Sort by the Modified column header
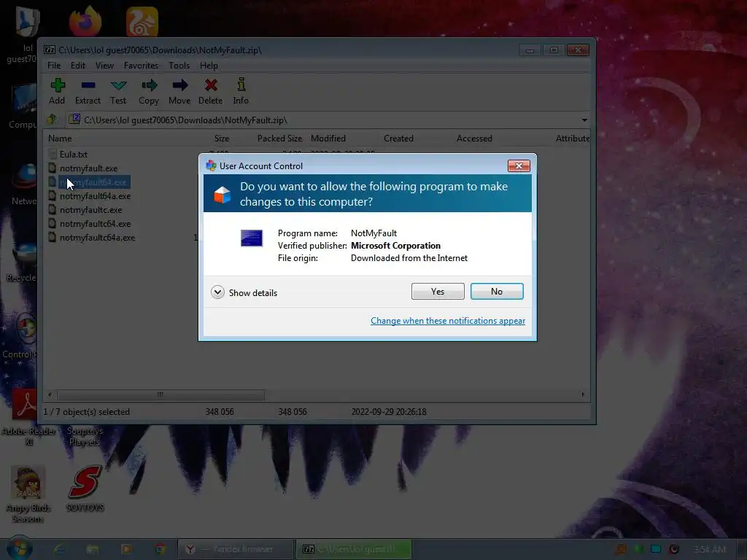Viewport: 747px width, 560px height. (328, 138)
